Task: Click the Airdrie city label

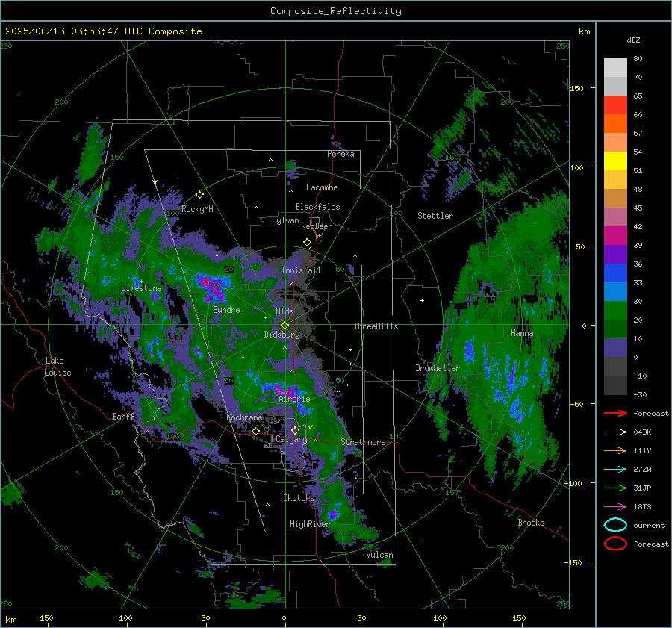Action: [294, 399]
